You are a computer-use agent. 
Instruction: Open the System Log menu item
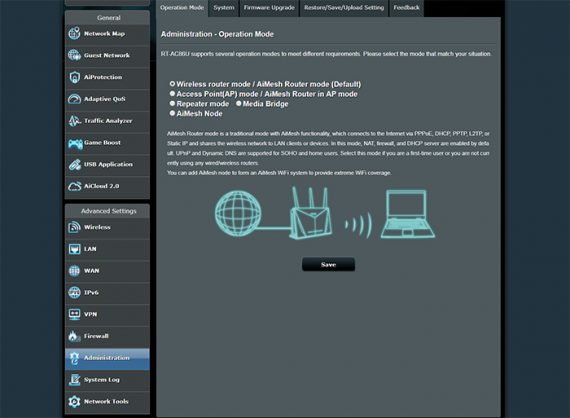click(x=107, y=380)
